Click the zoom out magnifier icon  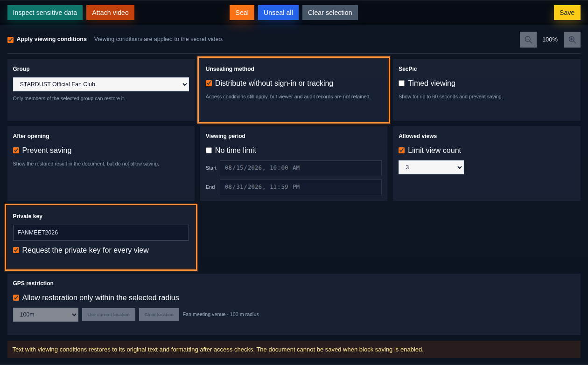point(528,40)
